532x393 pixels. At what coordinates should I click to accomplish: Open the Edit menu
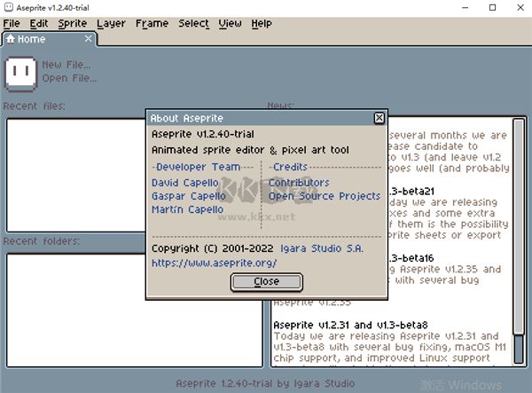click(x=39, y=23)
